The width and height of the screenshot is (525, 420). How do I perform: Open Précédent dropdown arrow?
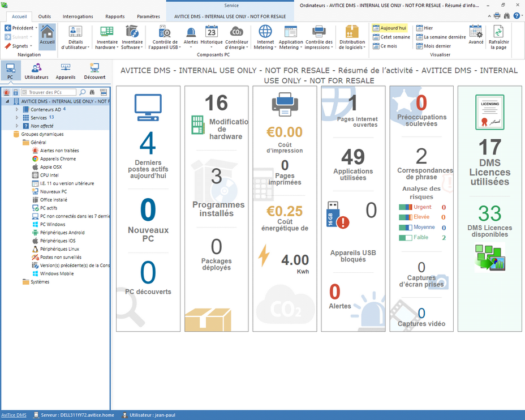pos(36,28)
